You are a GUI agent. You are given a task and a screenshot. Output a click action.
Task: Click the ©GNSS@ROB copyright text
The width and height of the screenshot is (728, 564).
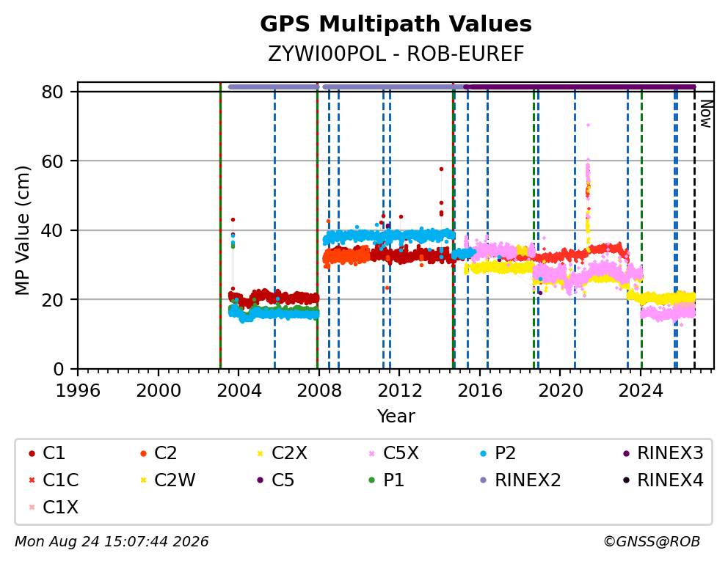[652, 541]
